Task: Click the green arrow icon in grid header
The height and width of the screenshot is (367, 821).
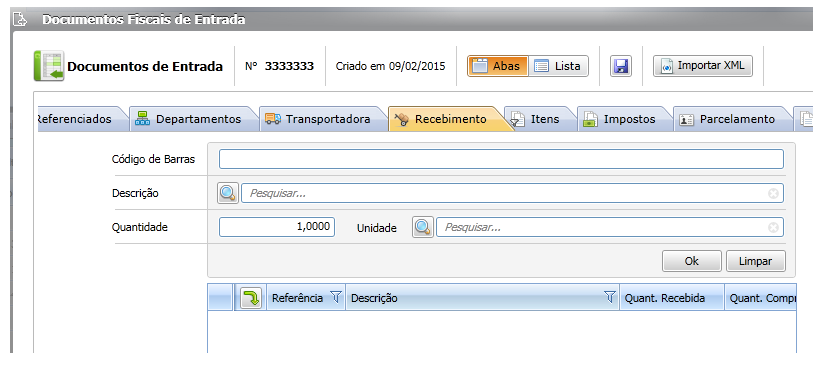Action: tap(251, 298)
